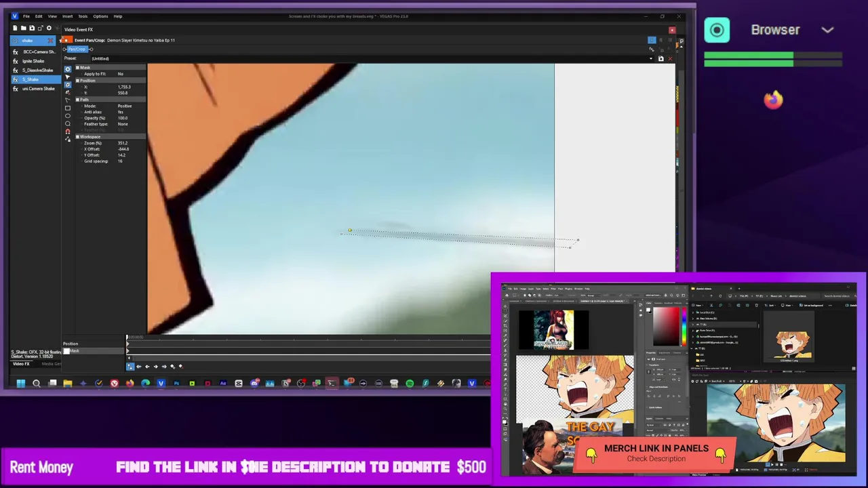
Task: Open the Feather type 'None' dropdown
Action: tap(123, 124)
